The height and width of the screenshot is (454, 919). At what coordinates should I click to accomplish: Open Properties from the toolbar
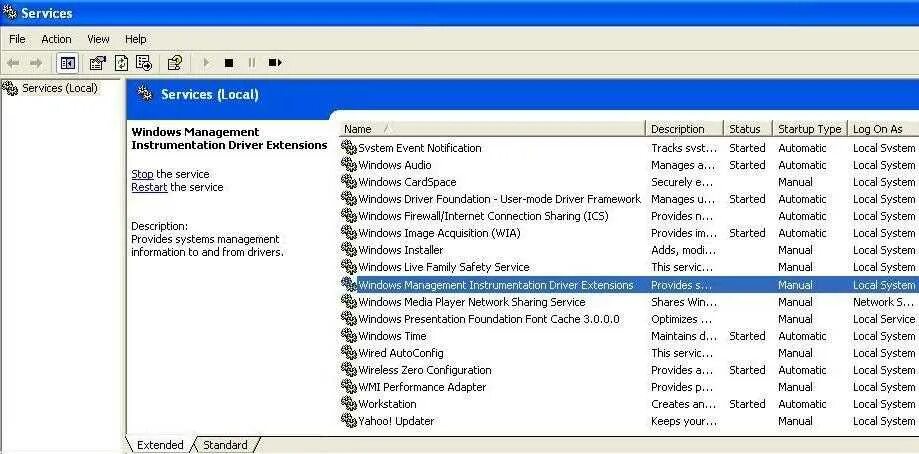click(x=97, y=63)
